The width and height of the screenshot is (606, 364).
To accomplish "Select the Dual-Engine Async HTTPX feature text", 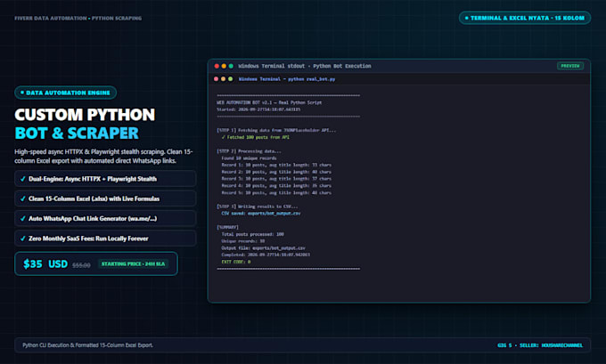I will click(93, 179).
